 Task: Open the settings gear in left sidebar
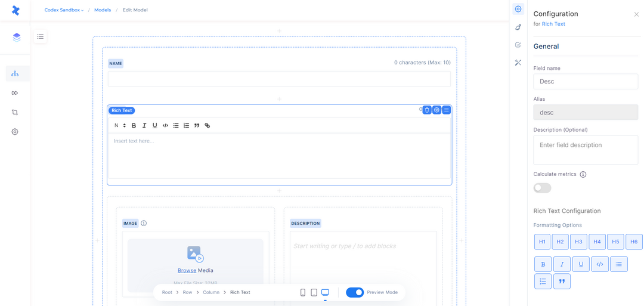coord(15,132)
